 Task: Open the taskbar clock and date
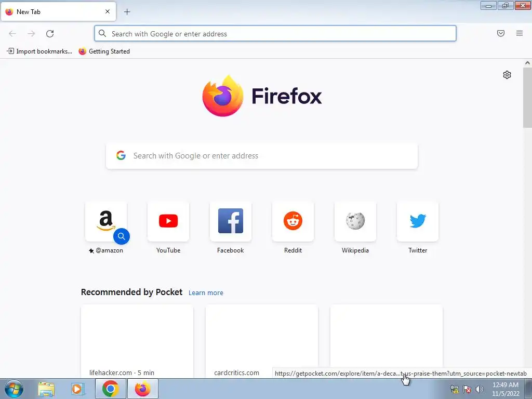coord(506,389)
